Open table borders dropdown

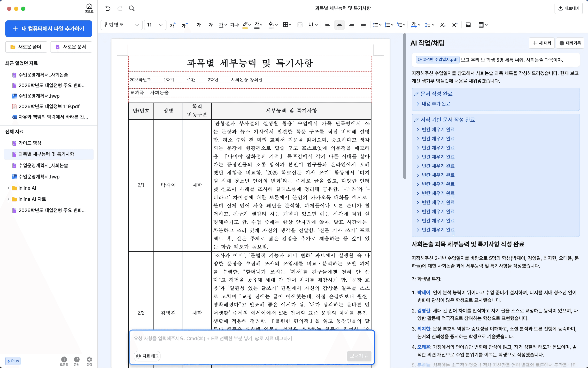coord(287,25)
